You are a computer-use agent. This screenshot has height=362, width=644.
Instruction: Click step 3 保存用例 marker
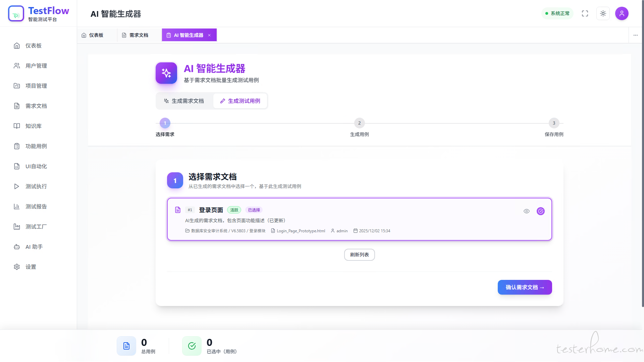[554, 123]
